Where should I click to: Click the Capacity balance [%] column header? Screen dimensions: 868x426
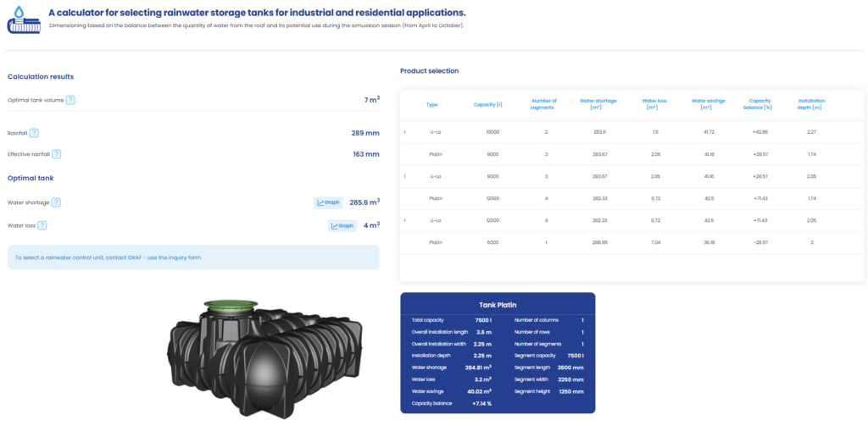pos(757,104)
